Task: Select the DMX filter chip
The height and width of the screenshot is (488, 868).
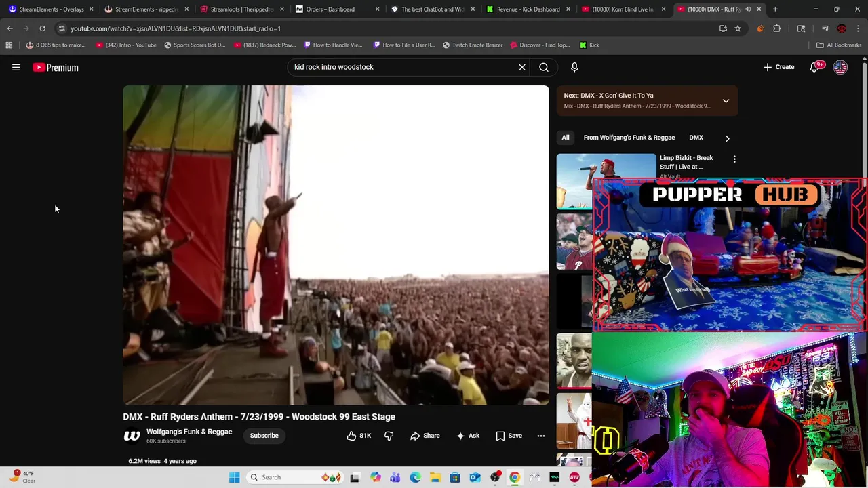Action: click(x=696, y=138)
